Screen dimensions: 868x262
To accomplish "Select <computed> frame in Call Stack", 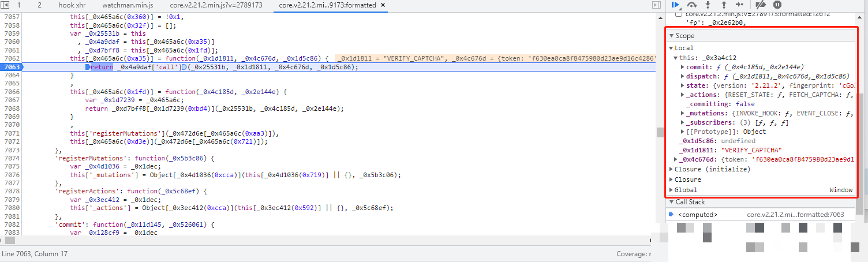I will [x=698, y=215].
